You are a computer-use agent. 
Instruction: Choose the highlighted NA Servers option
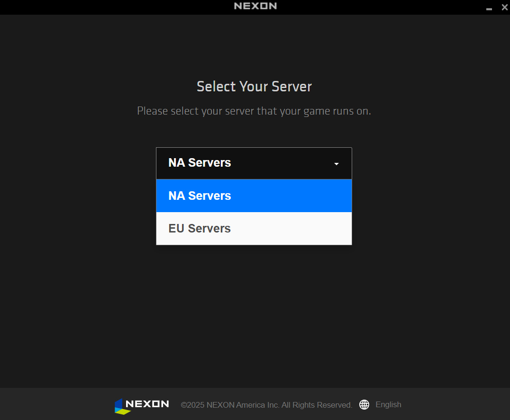[254, 196]
